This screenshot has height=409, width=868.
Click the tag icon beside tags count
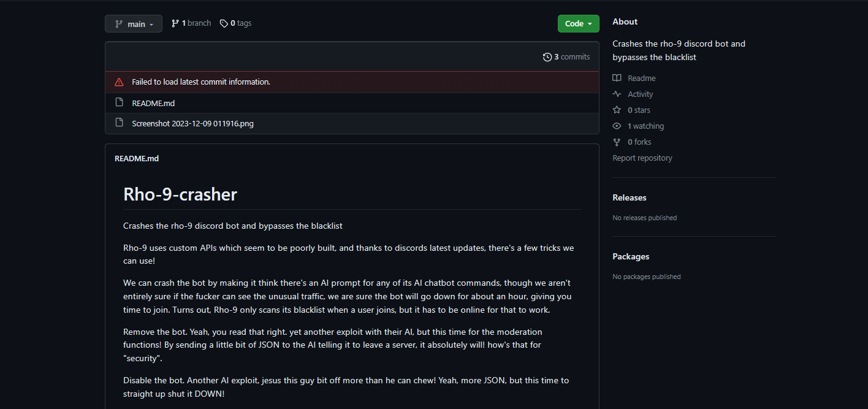point(224,23)
